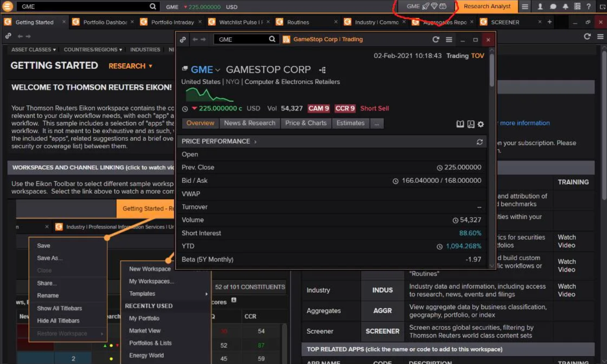
Task: Open the RESEARCH dropdown next to Getting Started
Action: [130, 66]
